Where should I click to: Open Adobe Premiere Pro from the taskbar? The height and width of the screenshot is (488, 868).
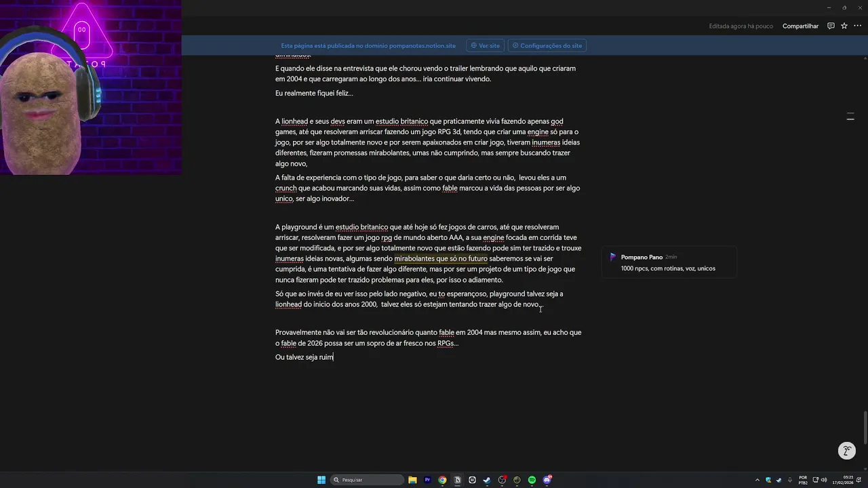point(427,480)
